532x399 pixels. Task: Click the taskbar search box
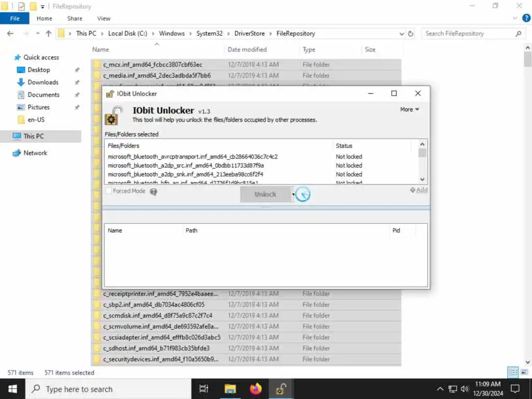[x=109, y=389]
